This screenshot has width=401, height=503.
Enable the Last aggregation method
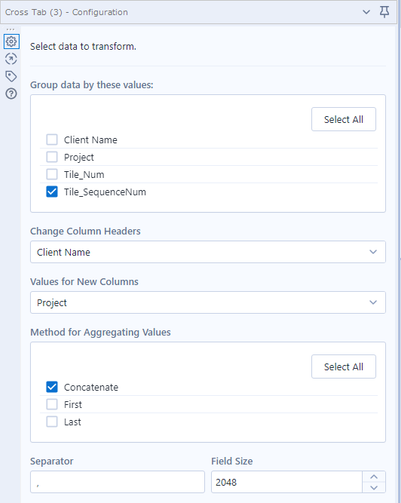coord(52,422)
